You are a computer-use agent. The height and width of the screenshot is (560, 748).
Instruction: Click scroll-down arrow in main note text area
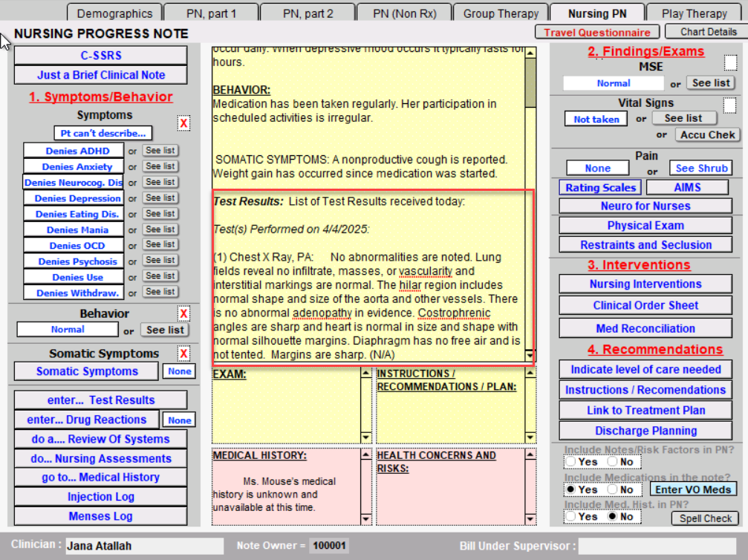(530, 356)
